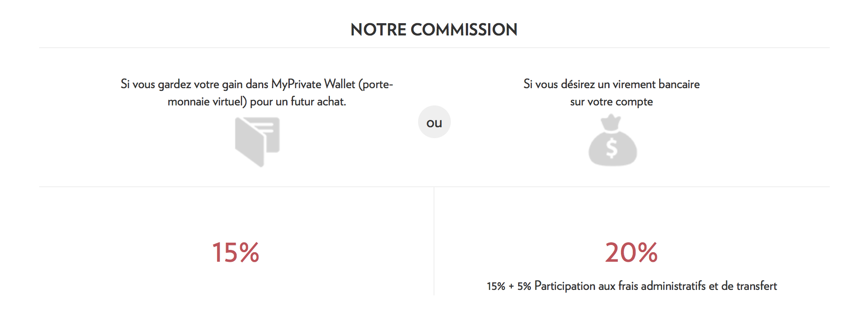Click the "NOTRE COMMISSION" heading

tap(434, 30)
